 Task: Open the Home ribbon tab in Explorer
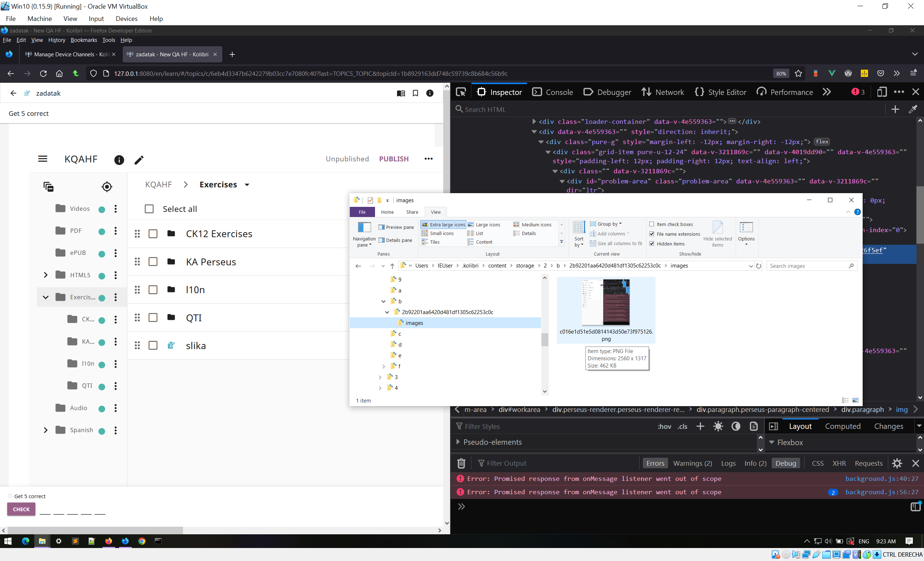[387, 212]
